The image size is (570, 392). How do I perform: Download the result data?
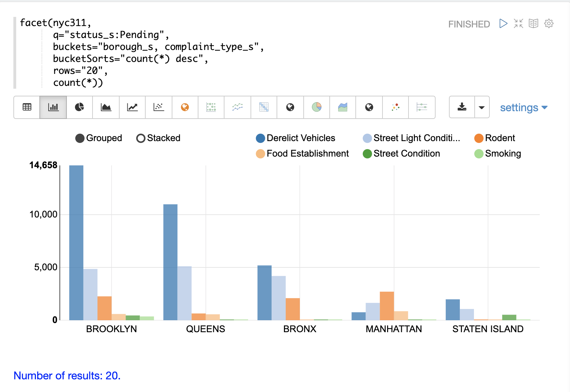(x=462, y=107)
